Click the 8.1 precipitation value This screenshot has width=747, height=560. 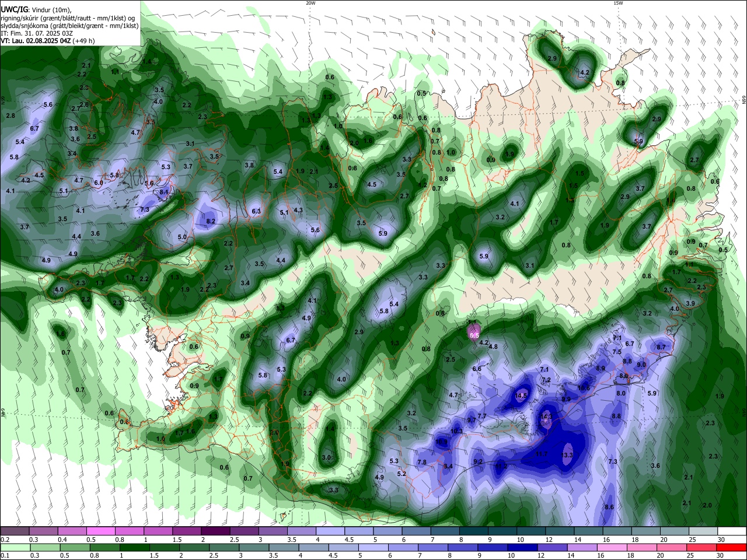pos(164,192)
